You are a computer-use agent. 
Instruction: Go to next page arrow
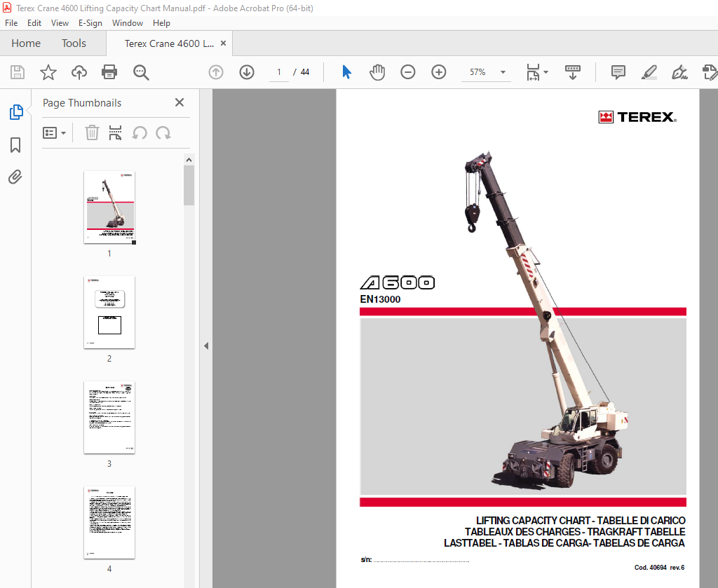pyautogui.click(x=247, y=72)
